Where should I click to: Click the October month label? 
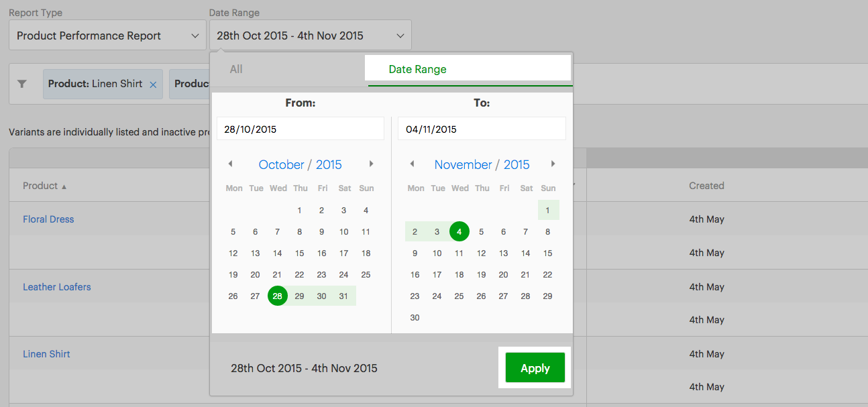point(281,165)
